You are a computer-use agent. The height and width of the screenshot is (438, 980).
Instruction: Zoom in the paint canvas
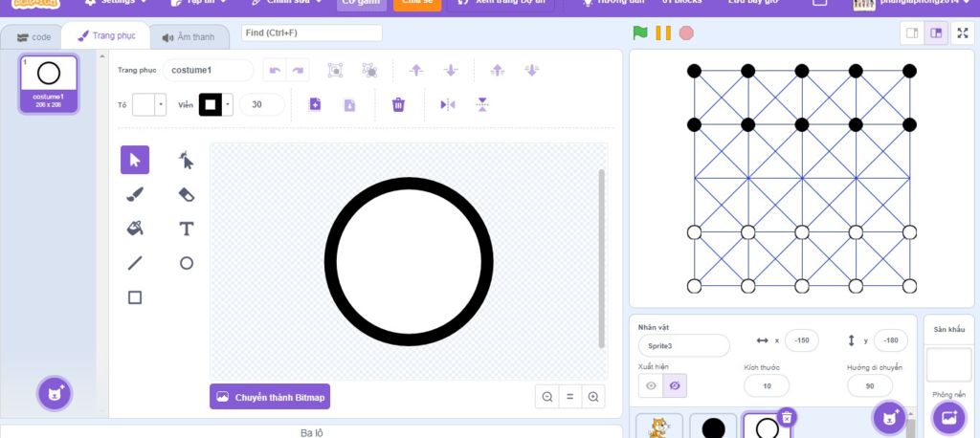pos(593,397)
